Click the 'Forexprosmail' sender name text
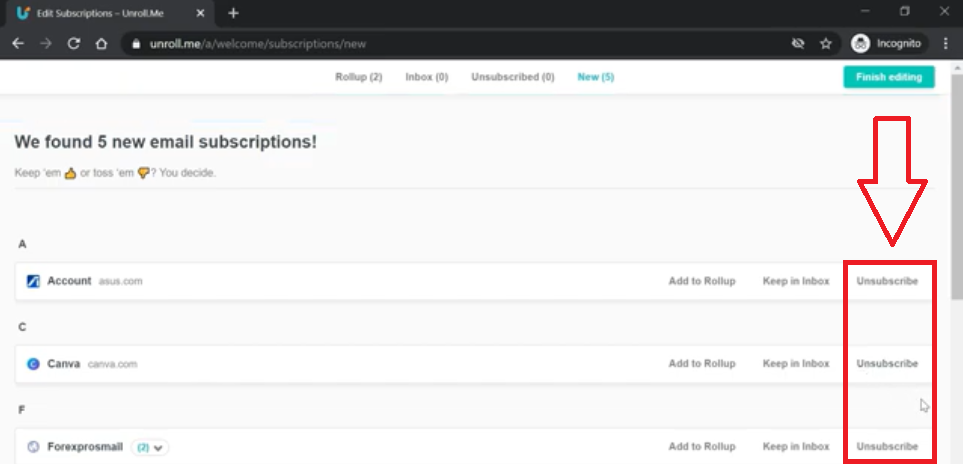The image size is (963, 464). coord(85,447)
